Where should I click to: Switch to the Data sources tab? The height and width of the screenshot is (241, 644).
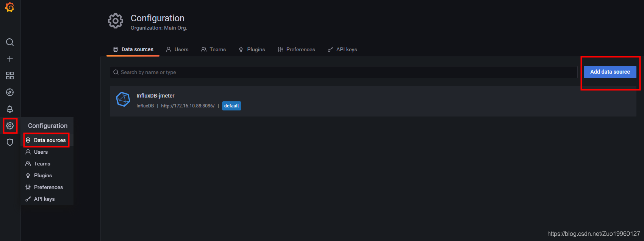(x=133, y=49)
